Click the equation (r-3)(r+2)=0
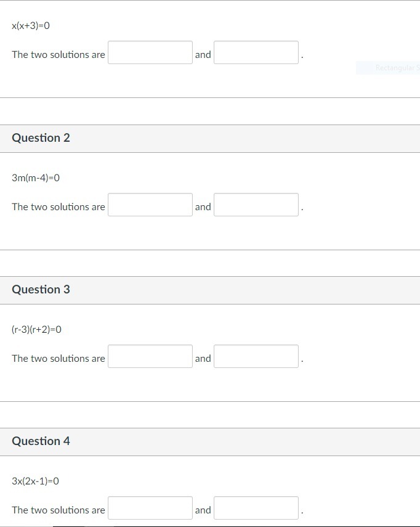The height and width of the screenshot is (527, 420). point(37,330)
